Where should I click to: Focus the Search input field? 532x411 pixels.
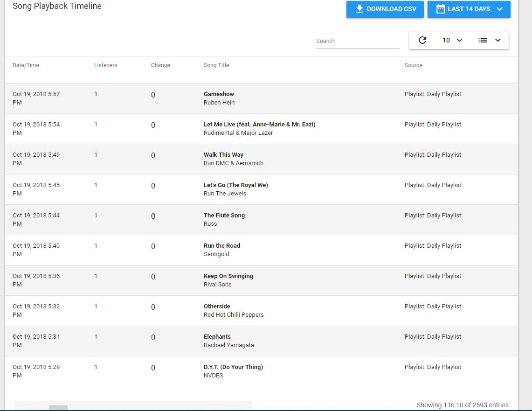click(358, 41)
